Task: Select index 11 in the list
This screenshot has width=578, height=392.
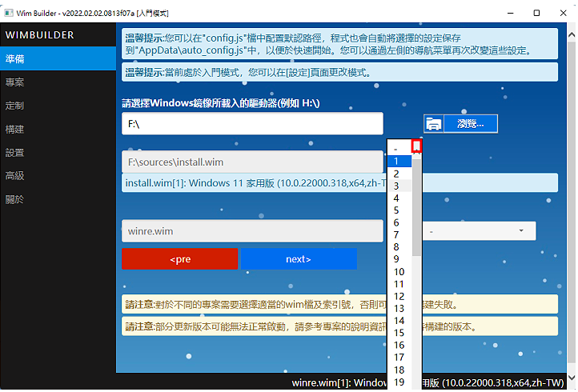Action: 399,284
